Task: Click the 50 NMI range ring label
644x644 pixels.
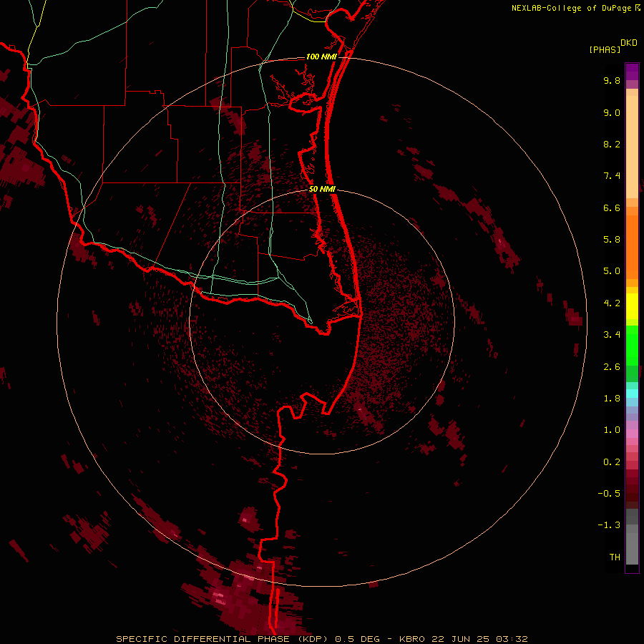Action: click(x=322, y=189)
